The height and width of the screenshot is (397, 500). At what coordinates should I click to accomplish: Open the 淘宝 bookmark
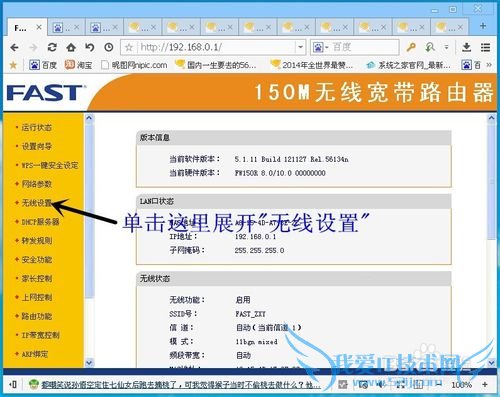(78, 65)
